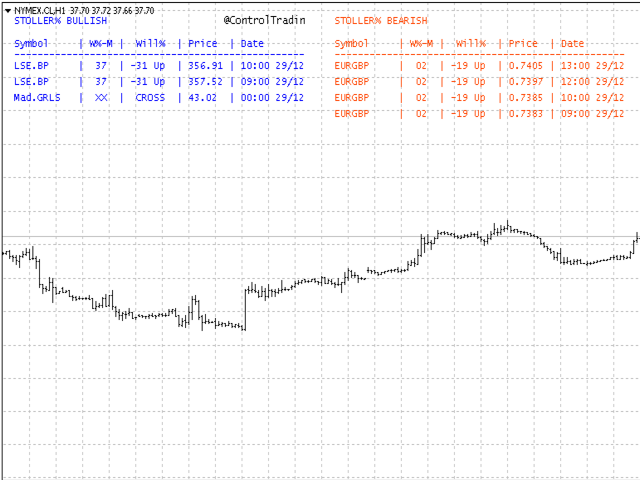Click the 02 value in the 0.7383 row
The image size is (640, 480).
[421, 114]
